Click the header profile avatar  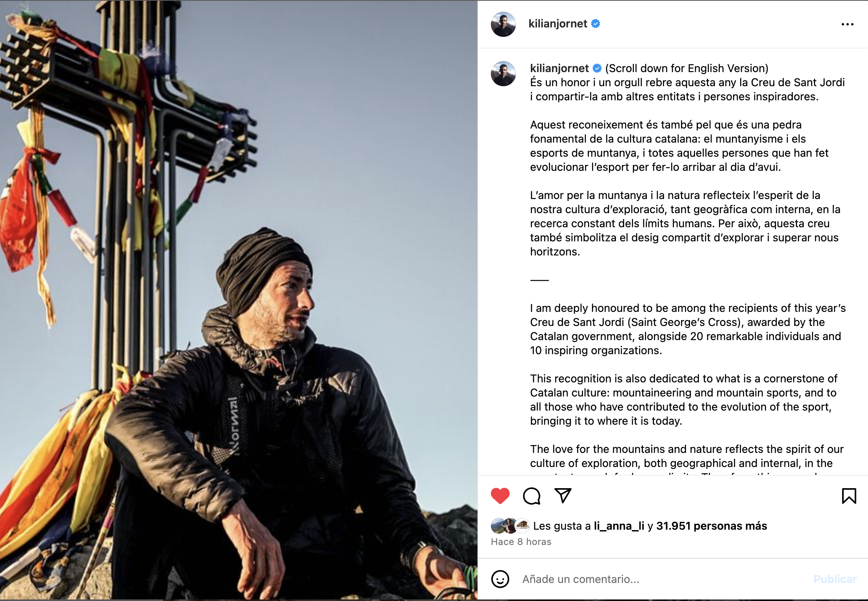click(x=503, y=24)
